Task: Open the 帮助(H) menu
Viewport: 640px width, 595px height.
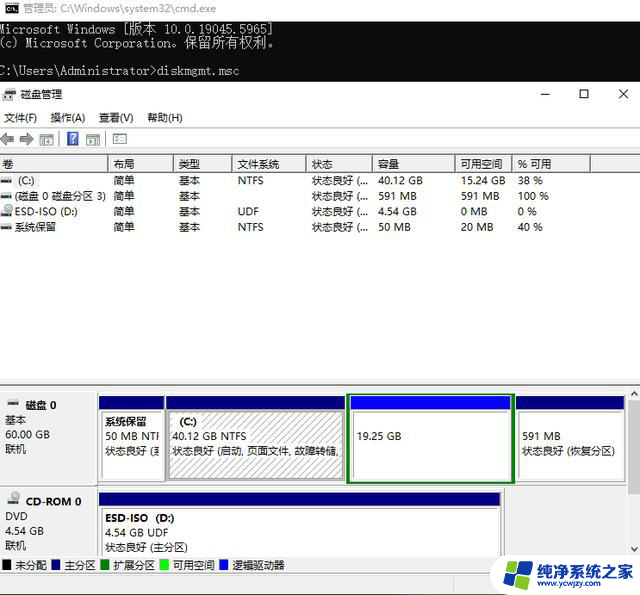Action: point(165,118)
